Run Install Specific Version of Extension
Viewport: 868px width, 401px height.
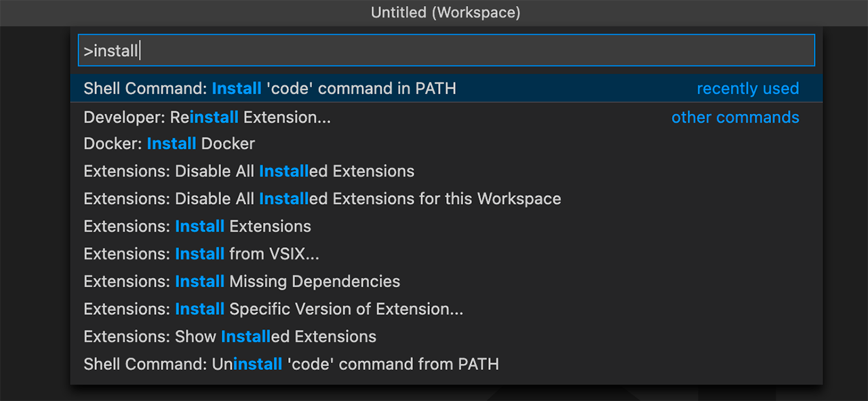coord(446,309)
